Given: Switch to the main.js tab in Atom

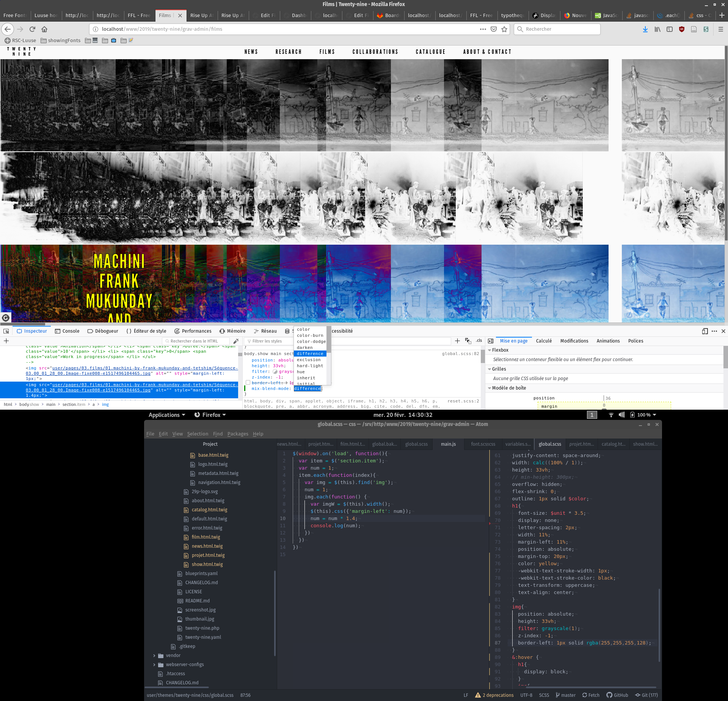Looking at the screenshot, I should pyautogui.click(x=448, y=444).
